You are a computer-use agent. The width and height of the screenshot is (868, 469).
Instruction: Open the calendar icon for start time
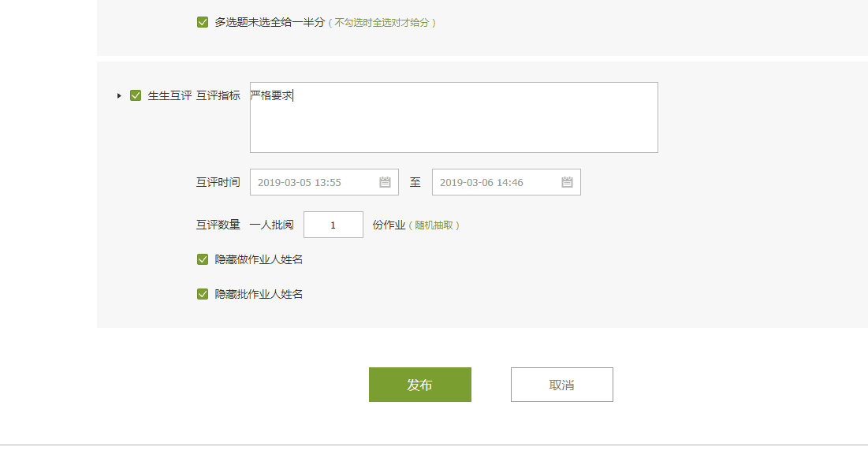click(x=385, y=182)
